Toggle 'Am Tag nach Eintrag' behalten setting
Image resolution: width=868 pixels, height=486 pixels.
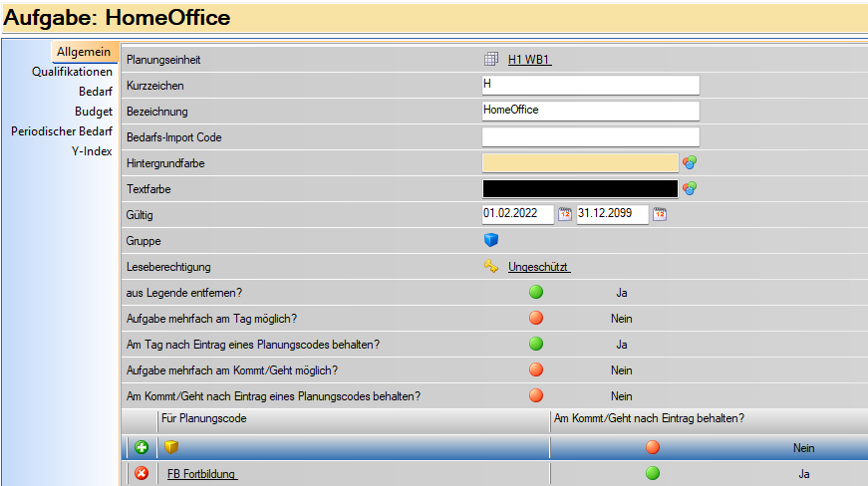point(536,345)
